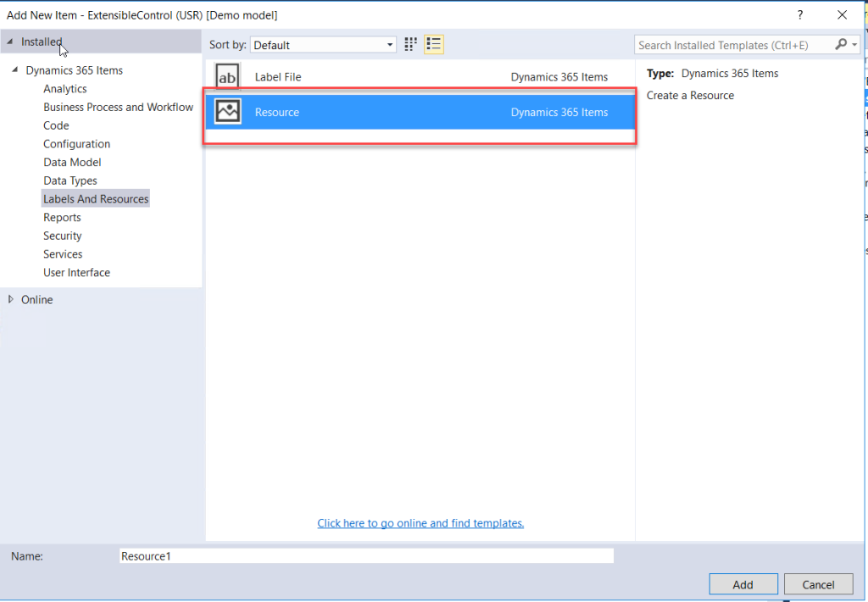Open the search options dropdown arrow
This screenshot has width=868, height=602.
click(x=854, y=44)
